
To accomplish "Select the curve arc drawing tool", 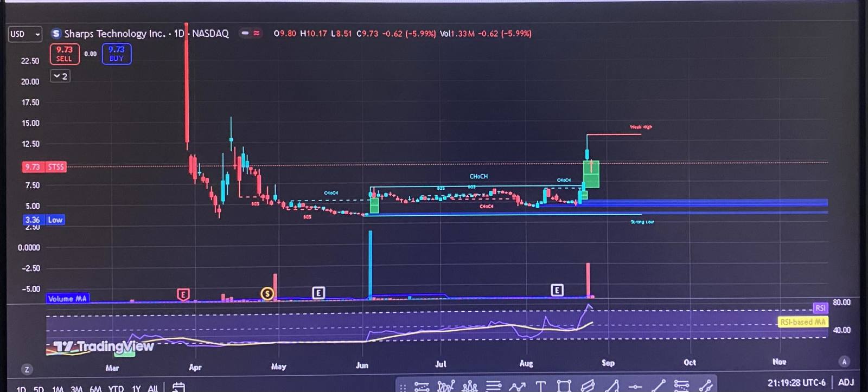I will 612,385.
